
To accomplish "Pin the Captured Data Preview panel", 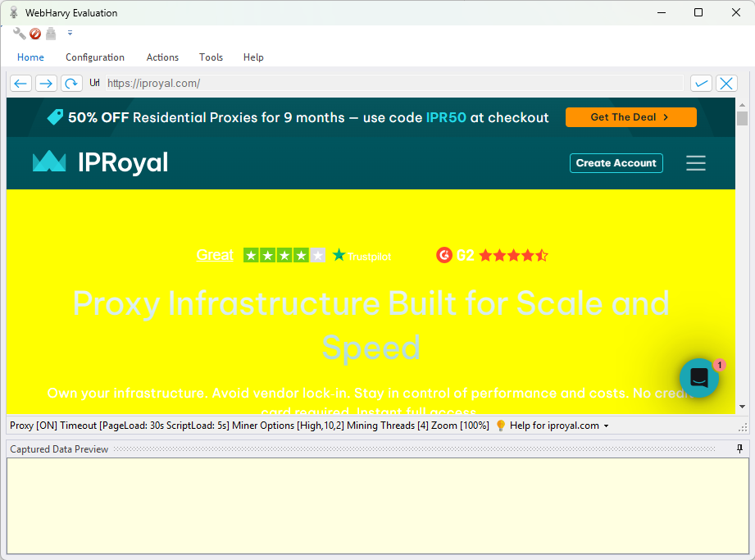I will [x=739, y=448].
